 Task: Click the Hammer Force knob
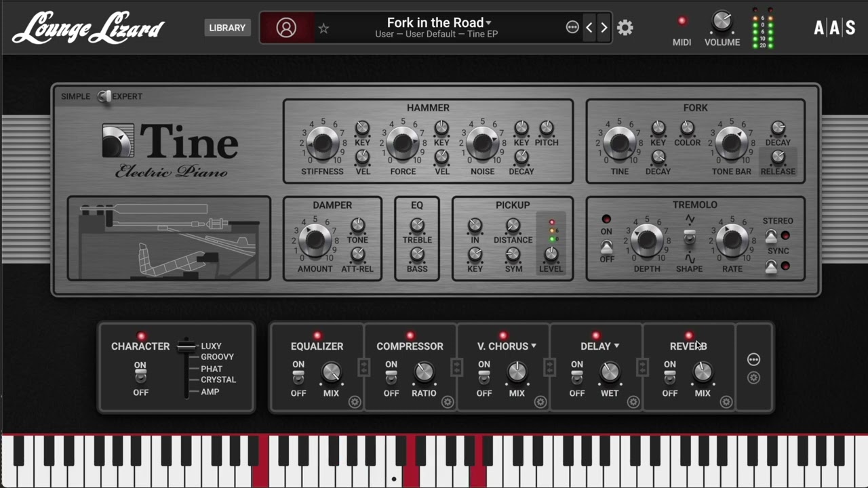coord(403,143)
